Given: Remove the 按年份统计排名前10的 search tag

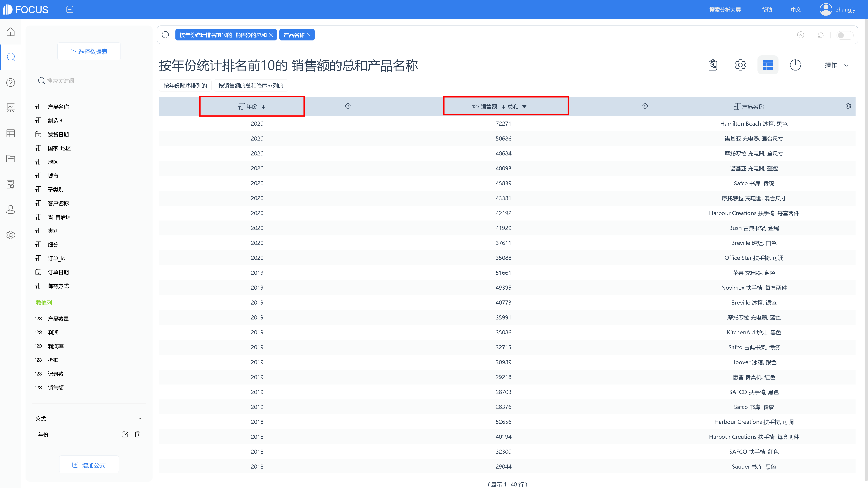Looking at the screenshot, I should click(x=271, y=35).
